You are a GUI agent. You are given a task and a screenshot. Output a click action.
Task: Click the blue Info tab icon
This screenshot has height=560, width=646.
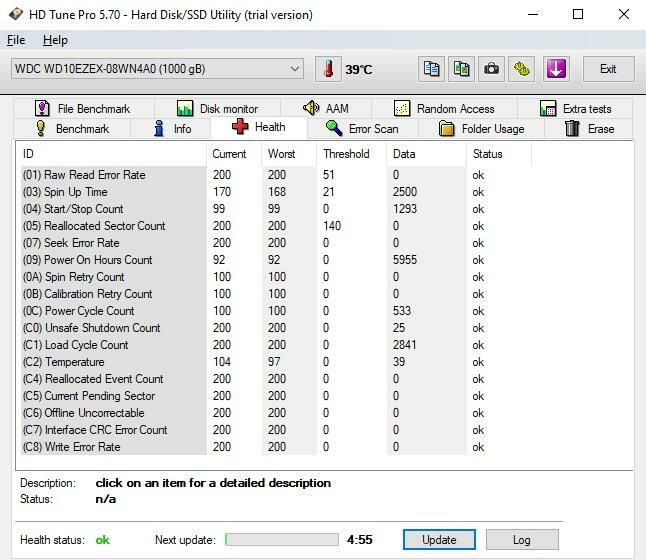(159, 128)
